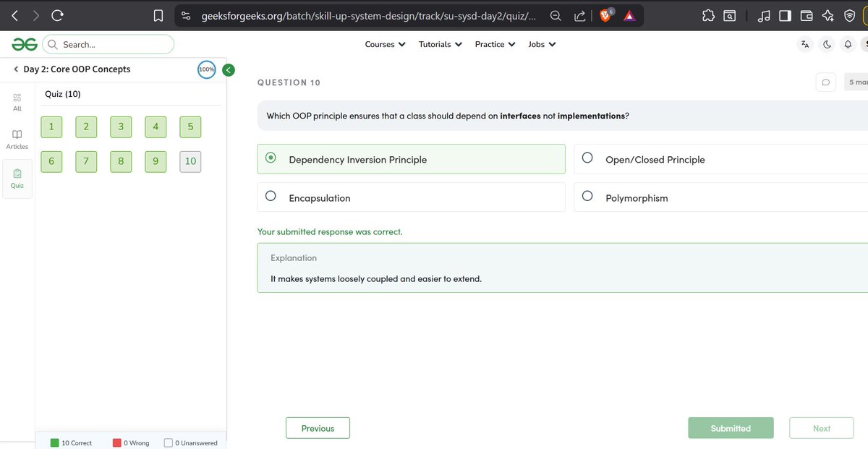Image resolution: width=868 pixels, height=449 pixels.
Task: Open Brave Shields lion icon
Action: click(x=607, y=15)
